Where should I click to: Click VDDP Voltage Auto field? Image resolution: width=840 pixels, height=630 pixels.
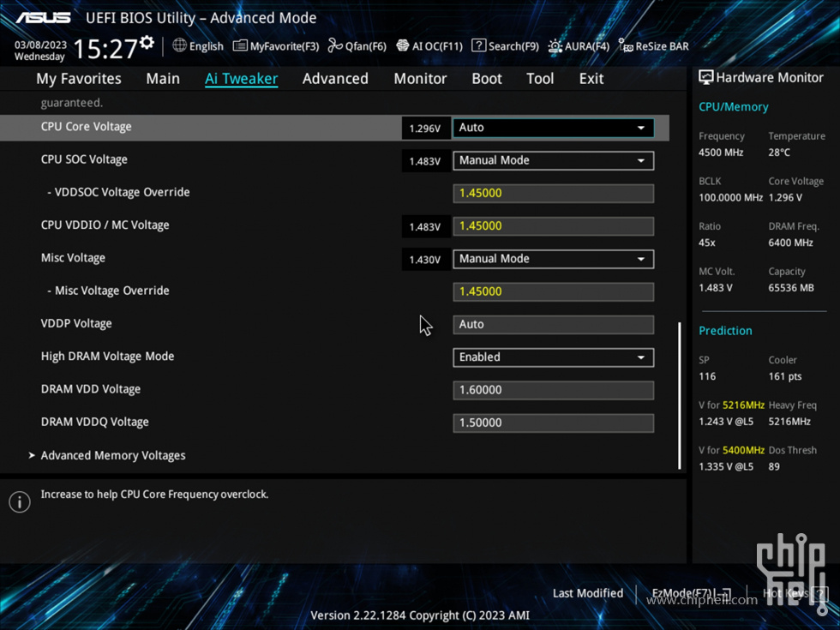tap(554, 325)
